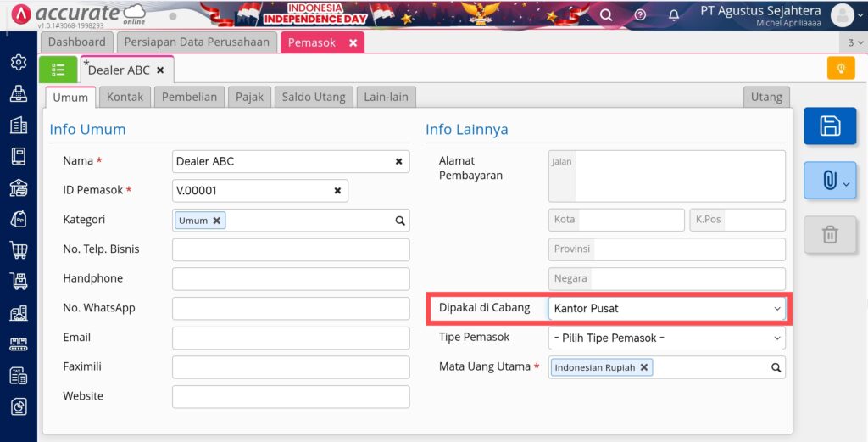
Task: Click the green list view icon
Action: 58,70
